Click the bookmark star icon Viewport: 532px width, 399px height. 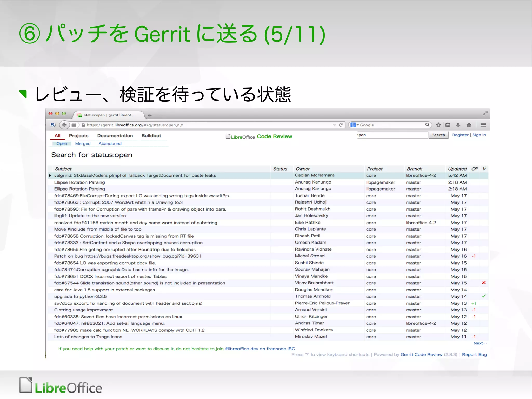(438, 125)
